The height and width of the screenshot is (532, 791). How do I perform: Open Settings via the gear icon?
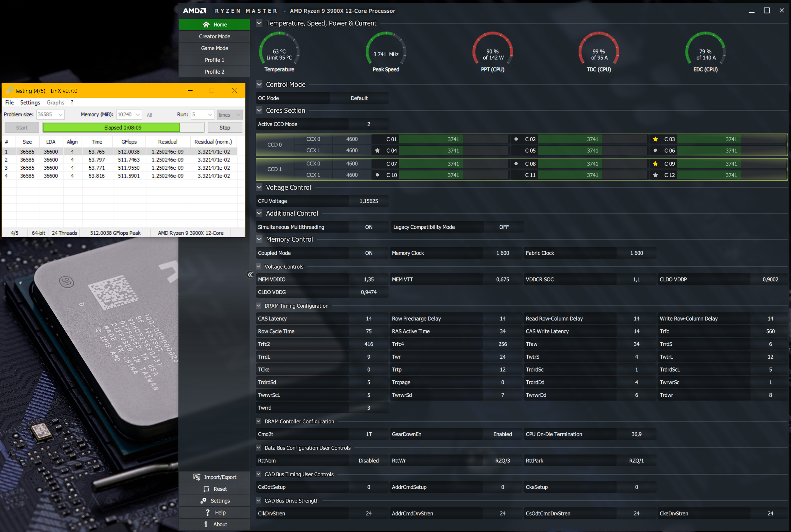click(x=203, y=501)
